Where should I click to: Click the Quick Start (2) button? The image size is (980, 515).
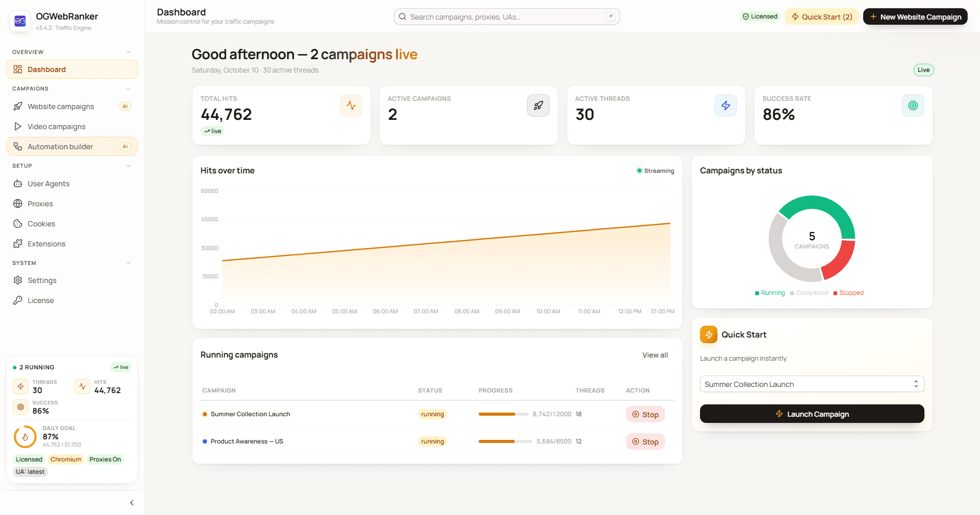(821, 16)
